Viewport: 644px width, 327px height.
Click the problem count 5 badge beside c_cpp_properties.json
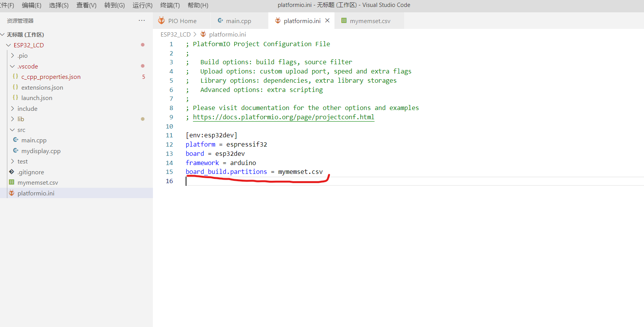coord(144,77)
